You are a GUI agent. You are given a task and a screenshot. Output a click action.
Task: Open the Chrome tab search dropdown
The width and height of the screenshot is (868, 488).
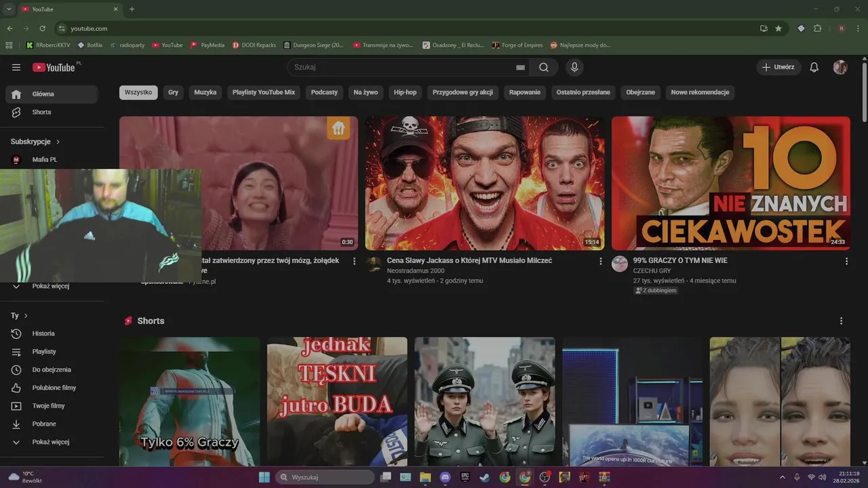9,9
